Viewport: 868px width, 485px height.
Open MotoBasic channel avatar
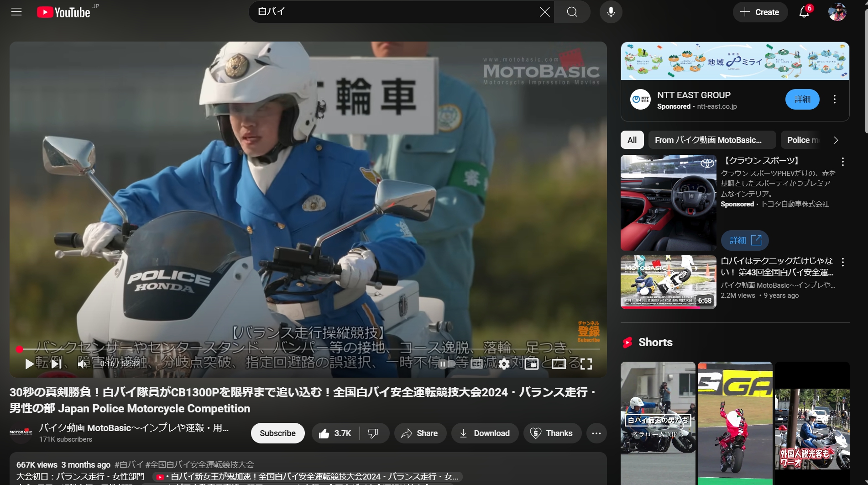[21, 433]
